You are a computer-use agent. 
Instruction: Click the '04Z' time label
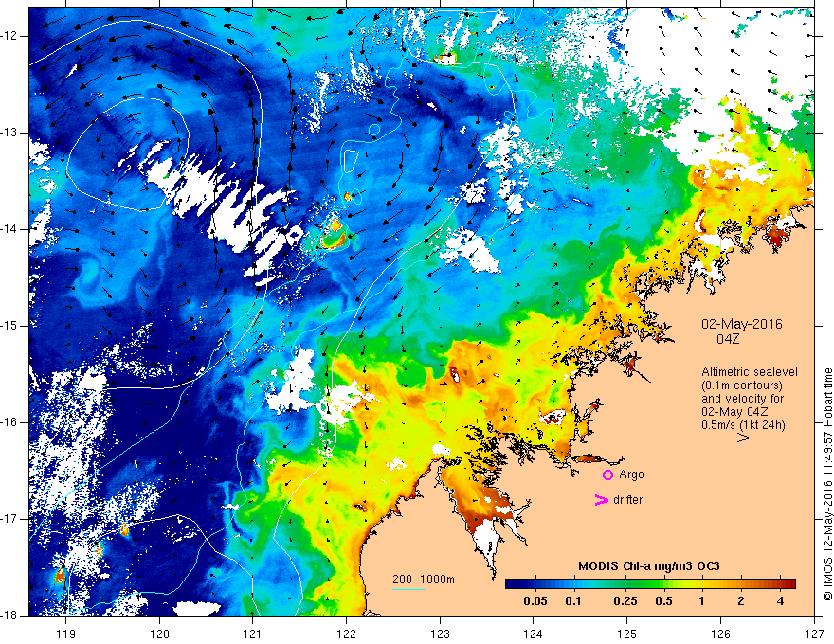(x=728, y=339)
